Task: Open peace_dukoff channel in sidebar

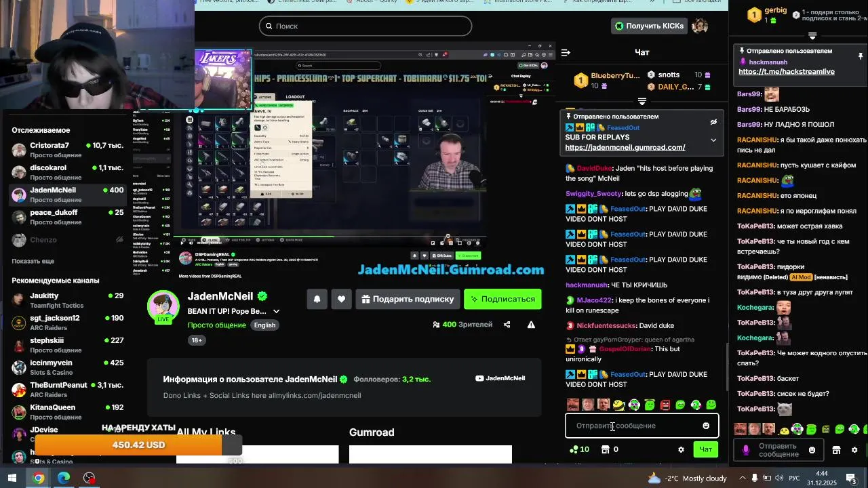Action: (68, 217)
